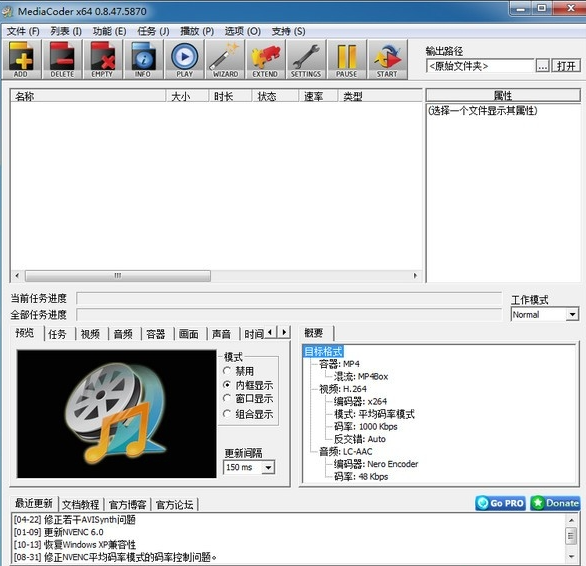Click news panel scrollbar down arrow
The image size is (586, 566).
pos(571,557)
